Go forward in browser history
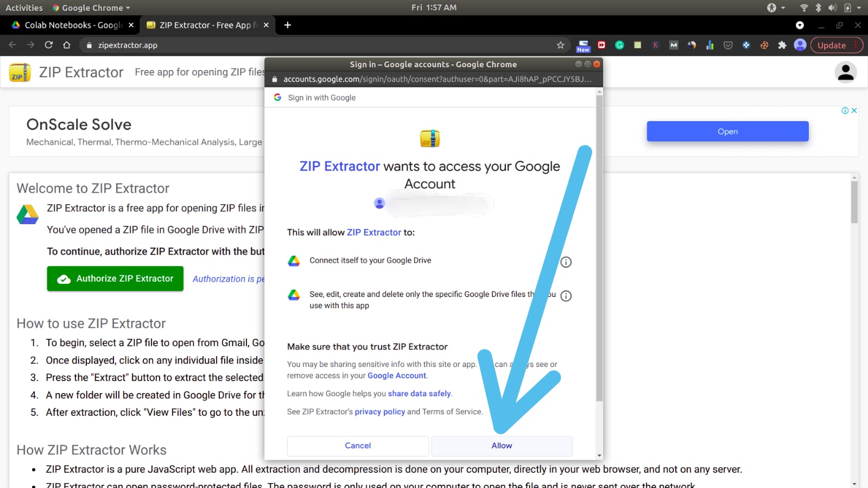 (30, 45)
